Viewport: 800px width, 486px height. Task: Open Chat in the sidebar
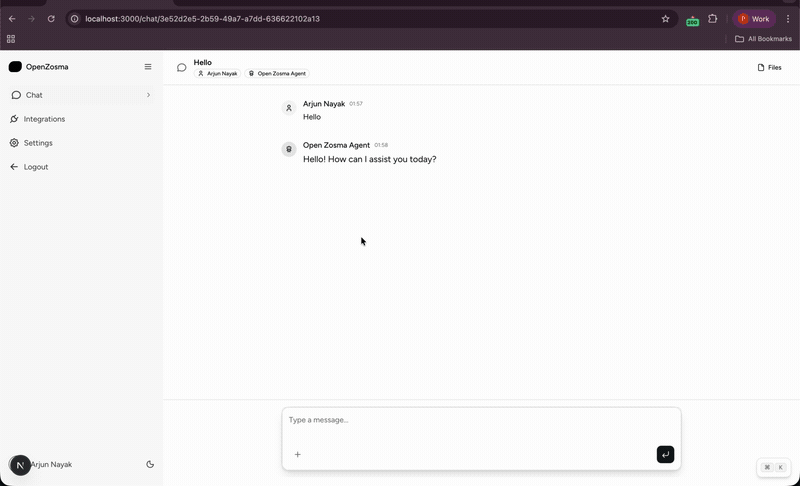click(34, 95)
